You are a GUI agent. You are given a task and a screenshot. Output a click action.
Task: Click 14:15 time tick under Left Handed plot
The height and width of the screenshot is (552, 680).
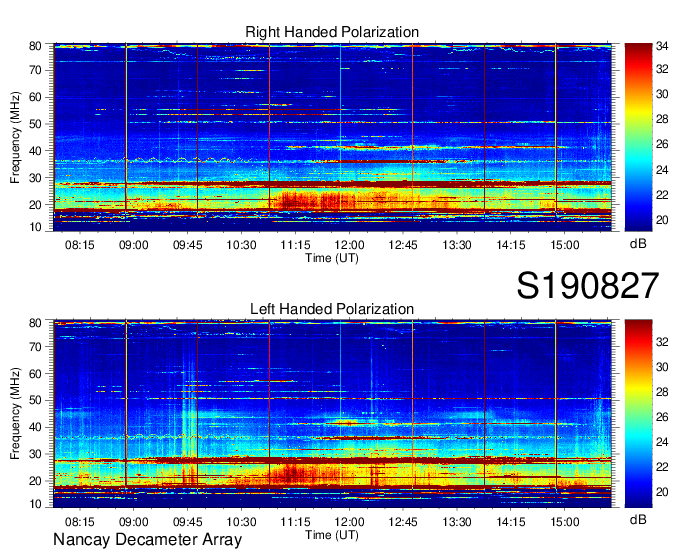pyautogui.click(x=511, y=522)
